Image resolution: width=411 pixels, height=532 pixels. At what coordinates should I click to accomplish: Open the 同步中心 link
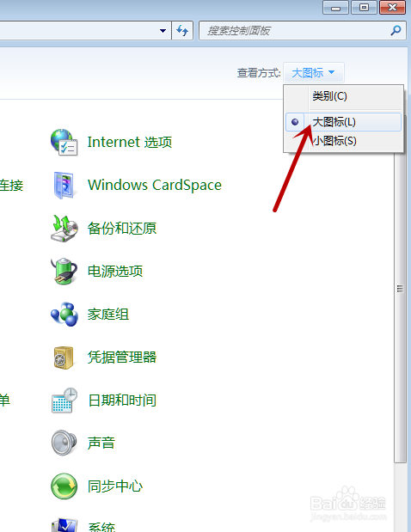pyautogui.click(x=115, y=486)
